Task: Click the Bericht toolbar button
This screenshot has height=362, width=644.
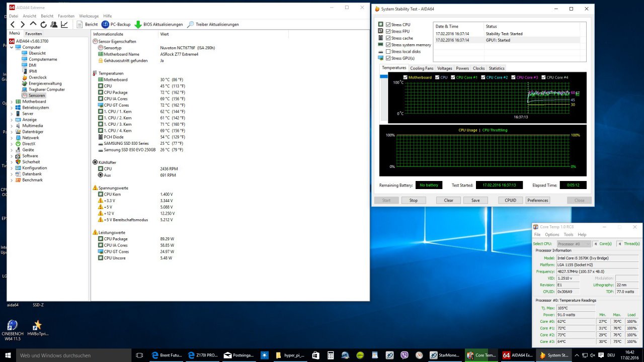Action: point(88,24)
